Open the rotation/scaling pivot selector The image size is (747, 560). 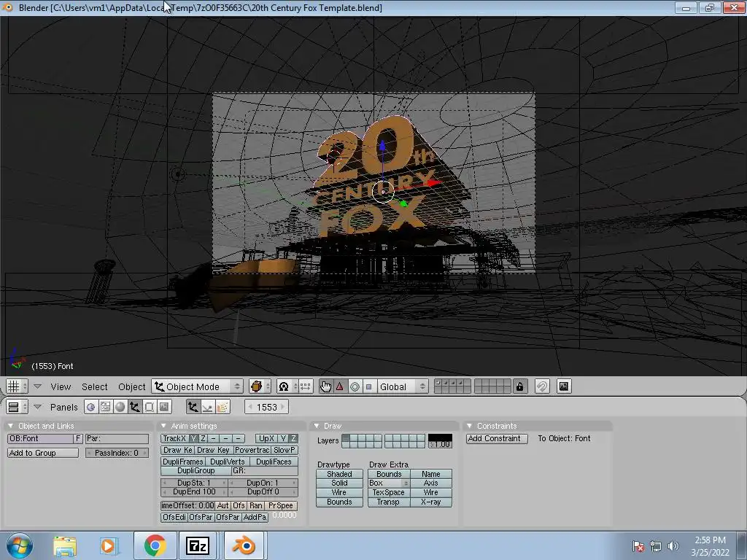click(287, 386)
